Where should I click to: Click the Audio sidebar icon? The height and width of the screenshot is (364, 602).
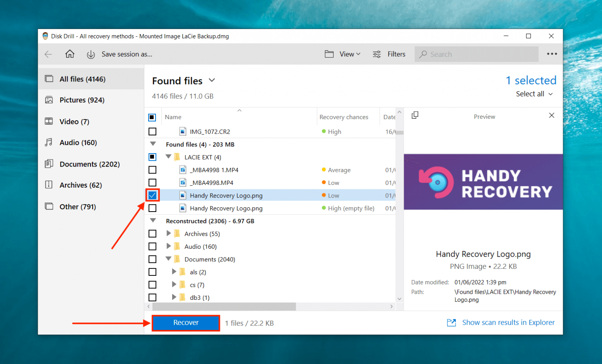point(49,142)
